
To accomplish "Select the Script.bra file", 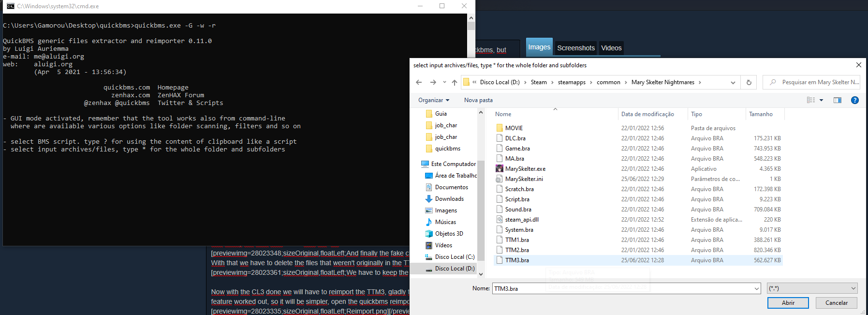I will coord(638,199).
